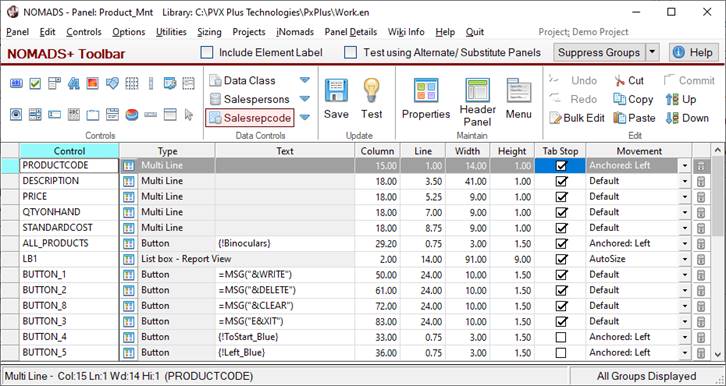Open the Panel menu

coord(18,32)
